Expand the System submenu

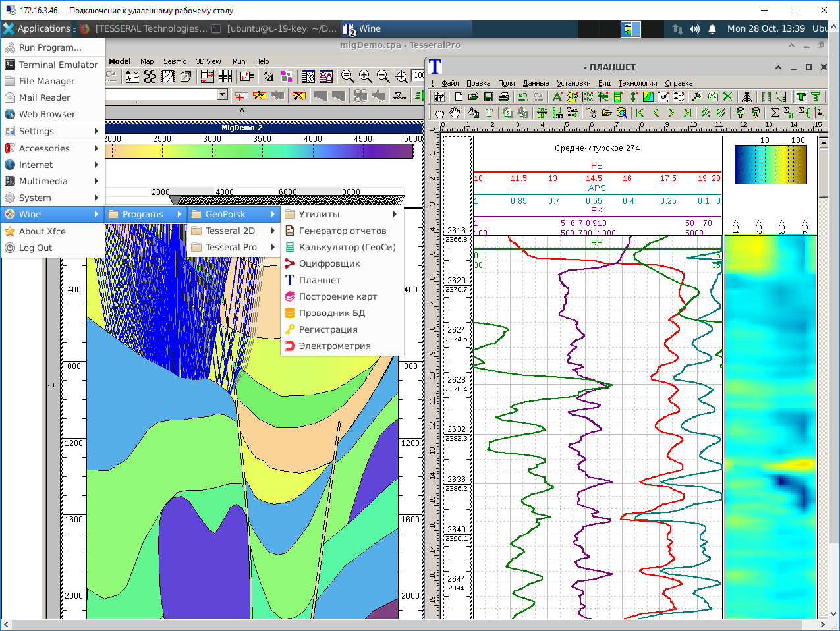click(53, 198)
